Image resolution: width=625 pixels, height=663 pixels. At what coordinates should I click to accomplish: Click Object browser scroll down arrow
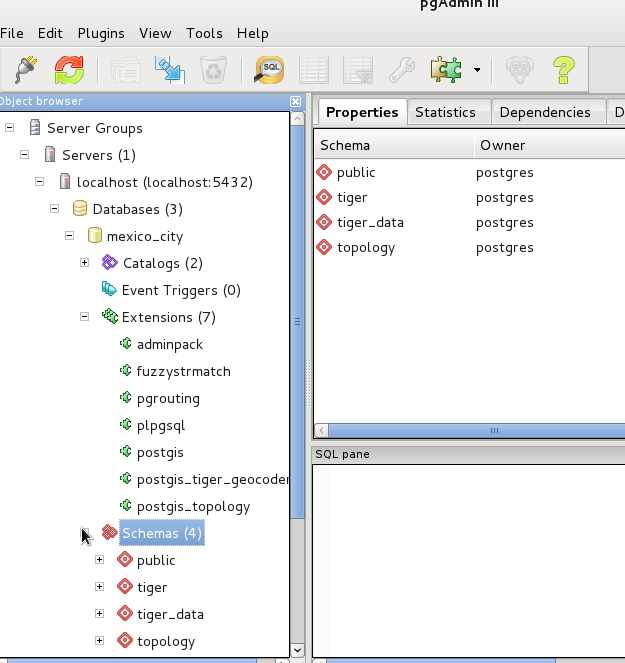point(297,650)
